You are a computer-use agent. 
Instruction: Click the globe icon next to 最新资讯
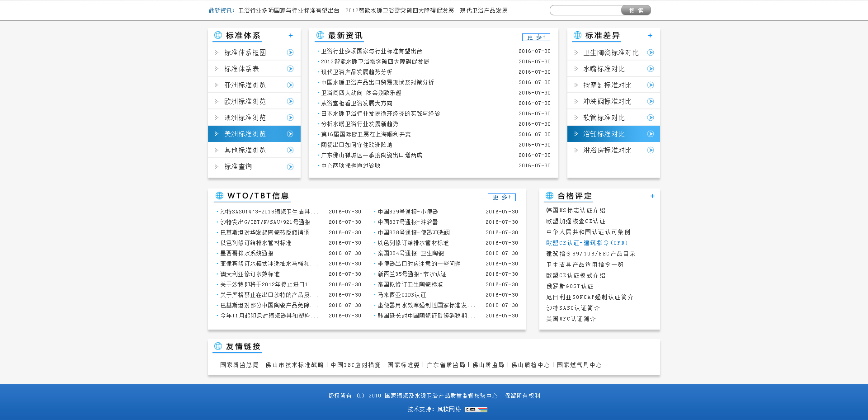coord(321,35)
